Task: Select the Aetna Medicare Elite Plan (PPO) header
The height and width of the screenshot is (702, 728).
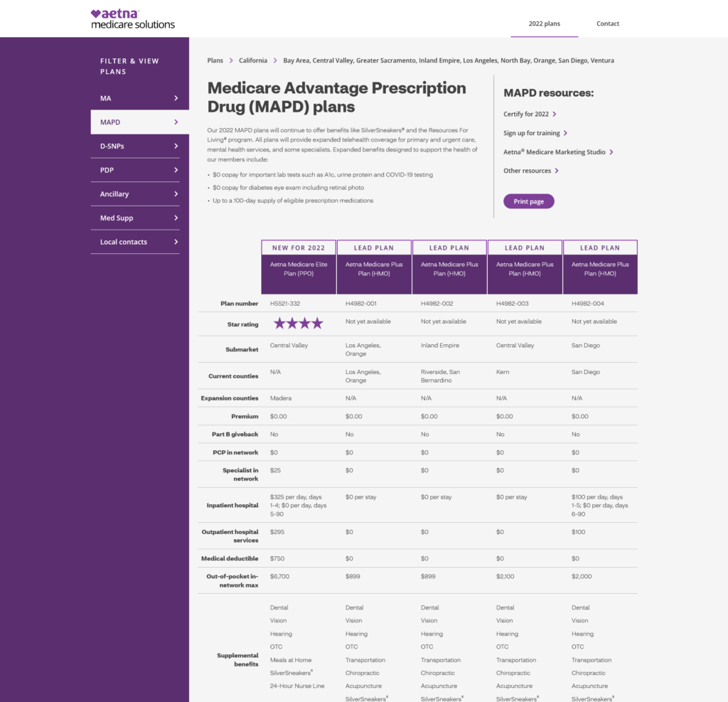Action: click(299, 274)
